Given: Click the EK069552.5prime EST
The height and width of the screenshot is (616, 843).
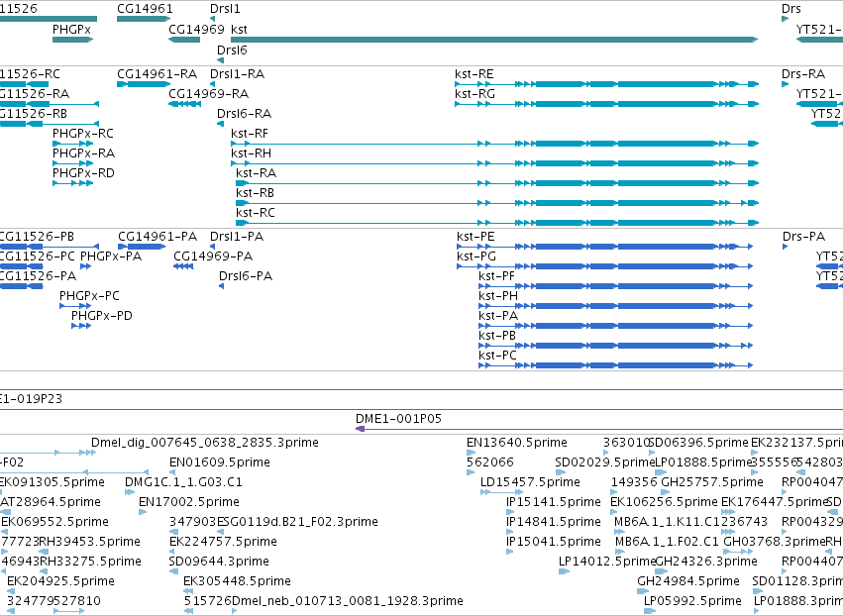Looking at the screenshot, I should 5,532.
